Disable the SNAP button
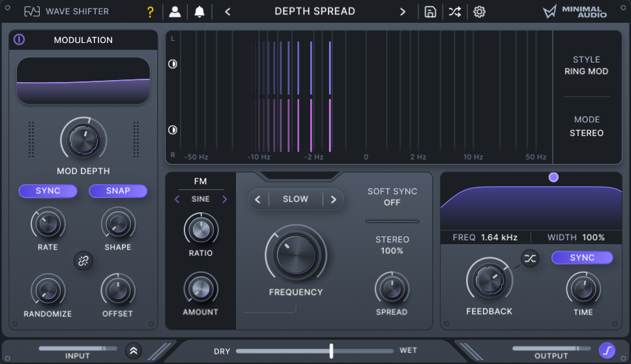631x364 pixels. pos(118,191)
